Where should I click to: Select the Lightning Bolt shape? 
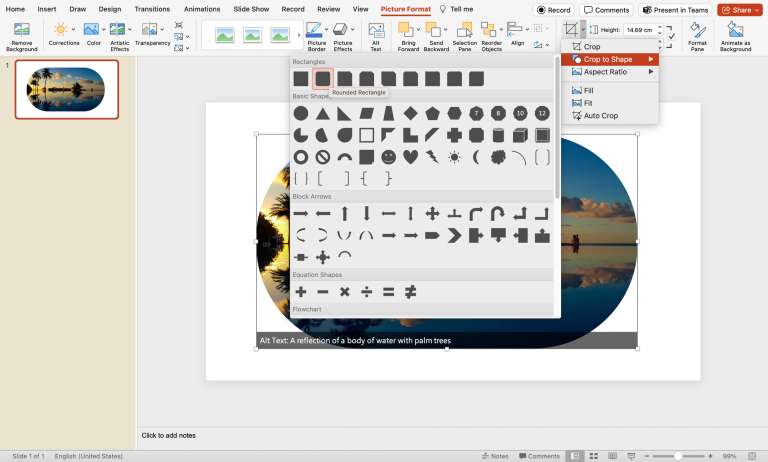[432, 157]
